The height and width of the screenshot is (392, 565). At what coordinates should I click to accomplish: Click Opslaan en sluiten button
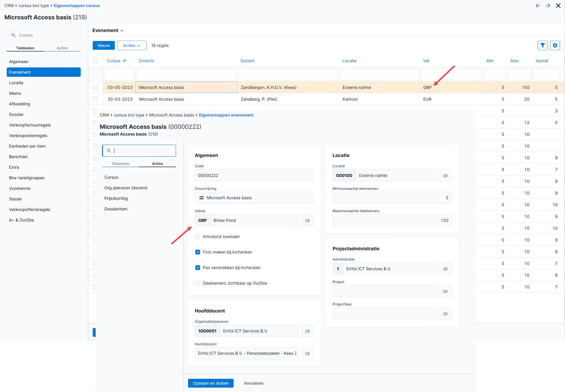[x=211, y=383]
